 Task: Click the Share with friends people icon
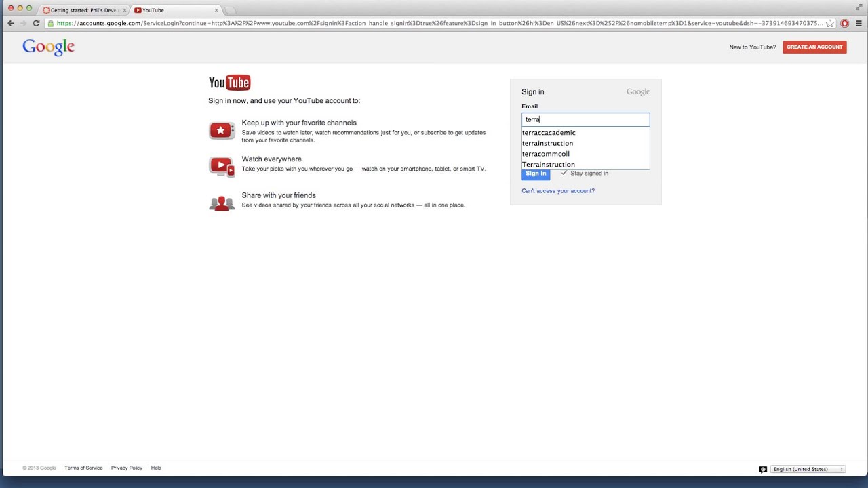[x=222, y=203]
